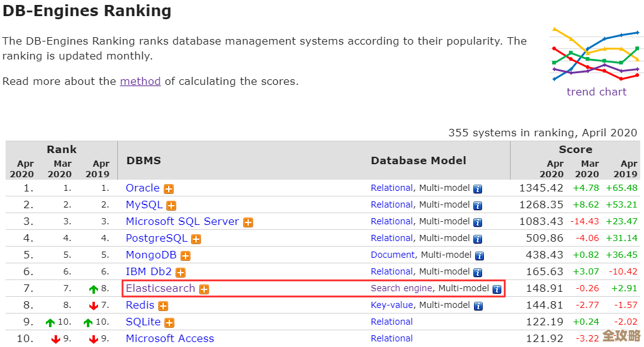Image resolution: width=644 pixels, height=347 pixels.
Task: Click the 'Search engine' database model link
Action: (x=401, y=288)
